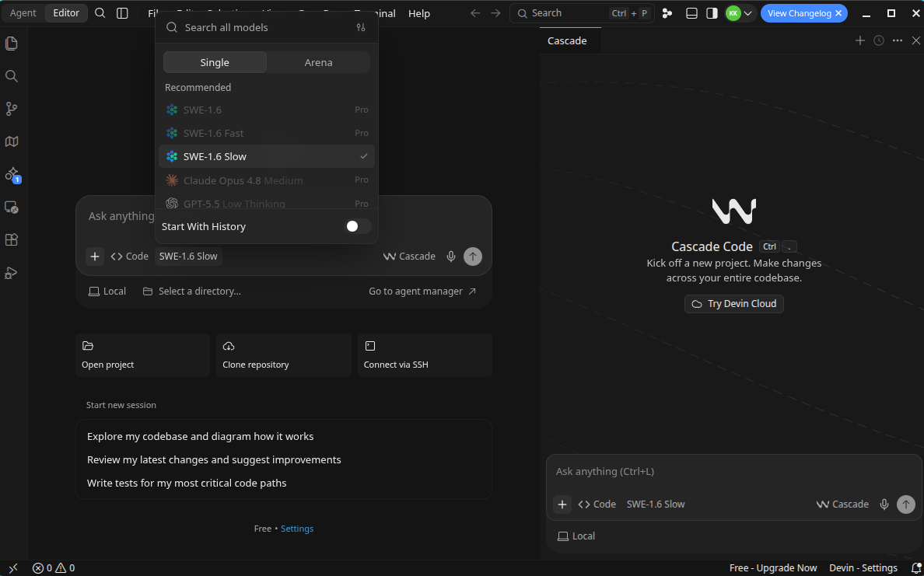924x576 pixels.
Task: Focus Ask anything (Ctrl+L) input in Cascade
Action: pos(733,471)
